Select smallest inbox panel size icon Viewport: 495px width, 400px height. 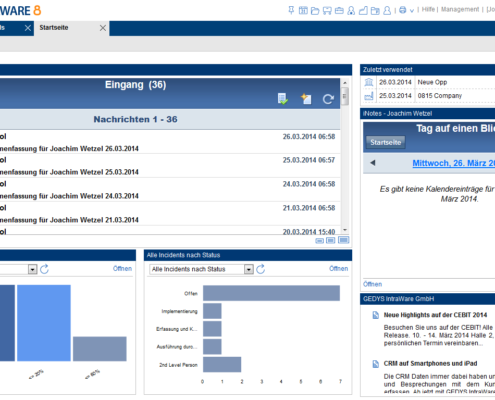point(319,241)
